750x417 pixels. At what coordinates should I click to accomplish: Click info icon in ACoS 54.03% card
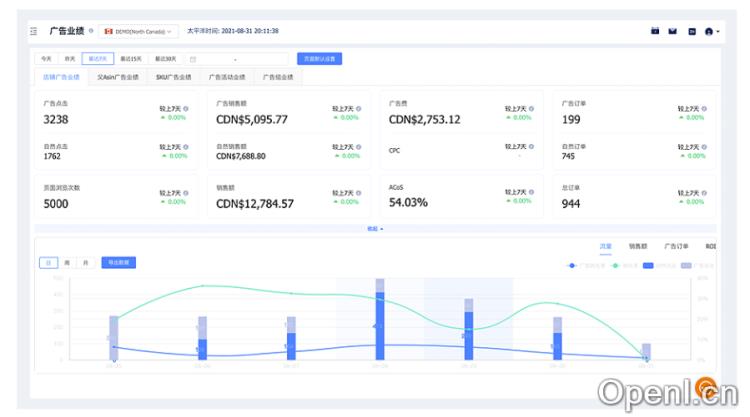point(531,192)
